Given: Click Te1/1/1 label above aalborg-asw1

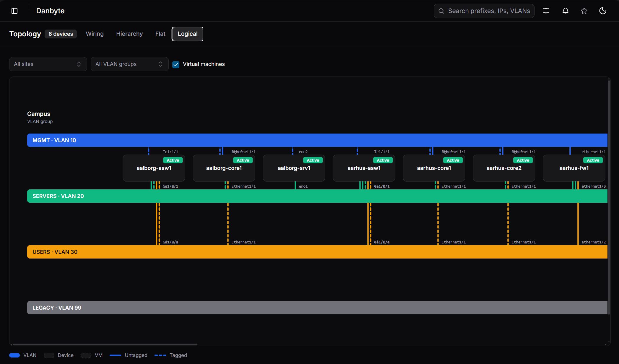Looking at the screenshot, I should [x=170, y=152].
